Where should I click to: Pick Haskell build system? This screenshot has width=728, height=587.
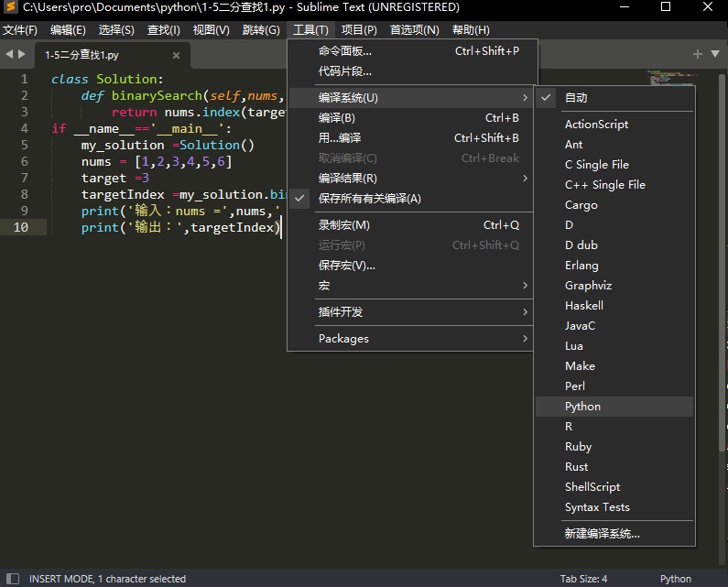(614, 306)
